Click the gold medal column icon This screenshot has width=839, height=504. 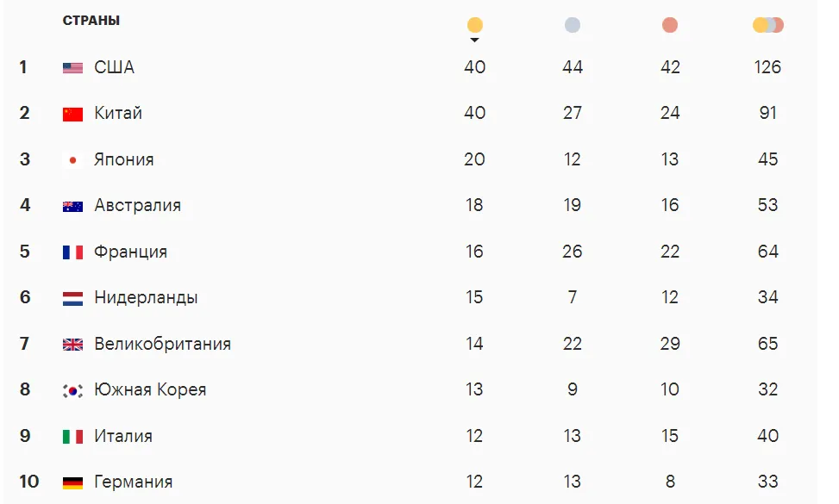pos(474,25)
